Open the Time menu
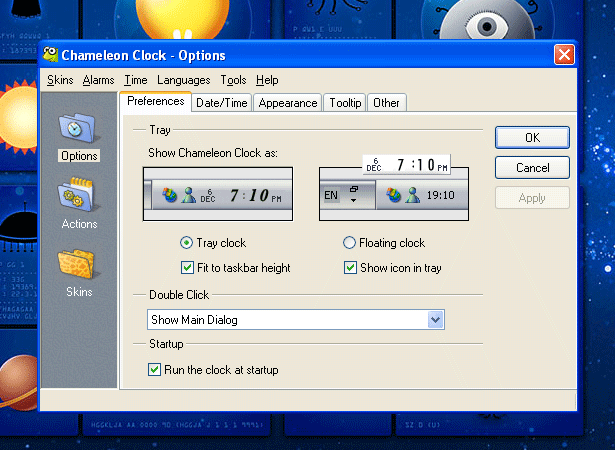615x450 pixels. click(x=136, y=80)
